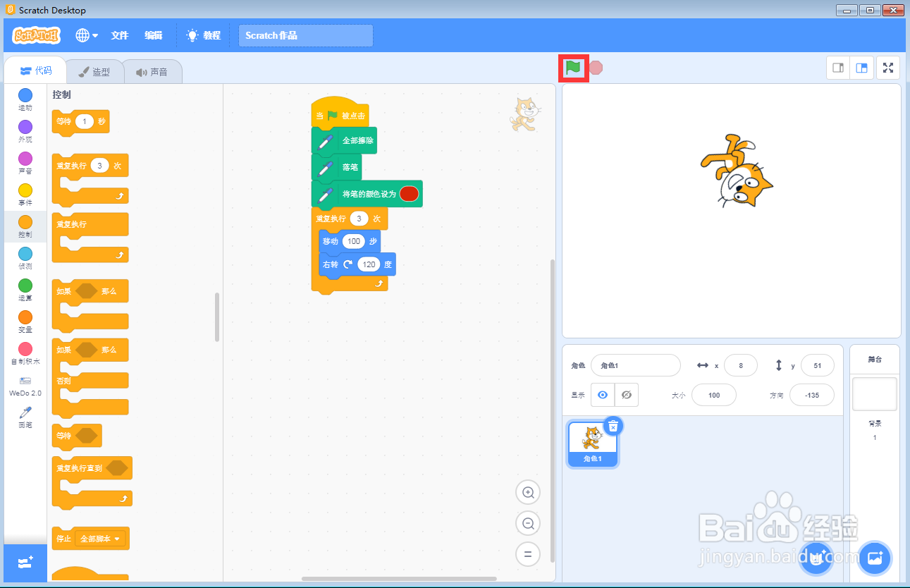The image size is (910, 588).
Task: Click the red stop button
Action: pyautogui.click(x=596, y=68)
